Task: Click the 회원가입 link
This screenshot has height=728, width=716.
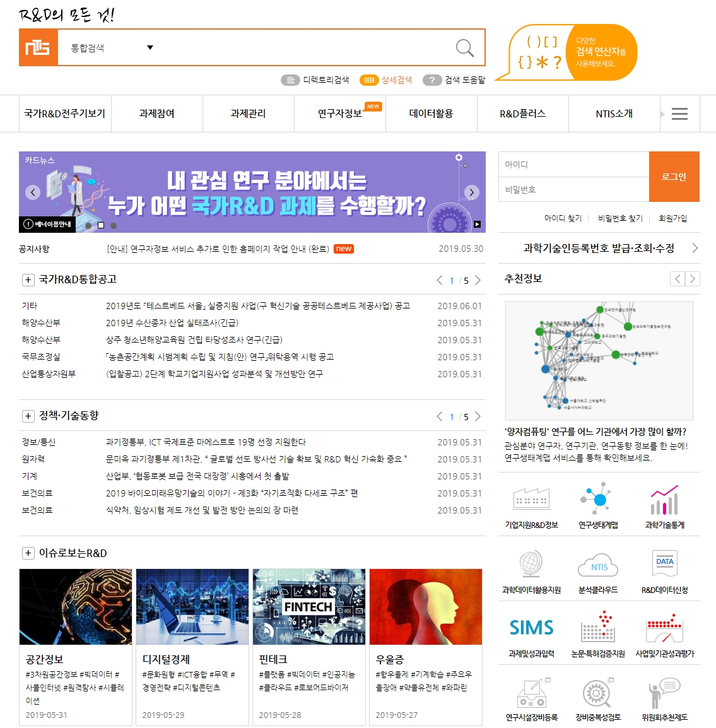Action: click(x=672, y=218)
